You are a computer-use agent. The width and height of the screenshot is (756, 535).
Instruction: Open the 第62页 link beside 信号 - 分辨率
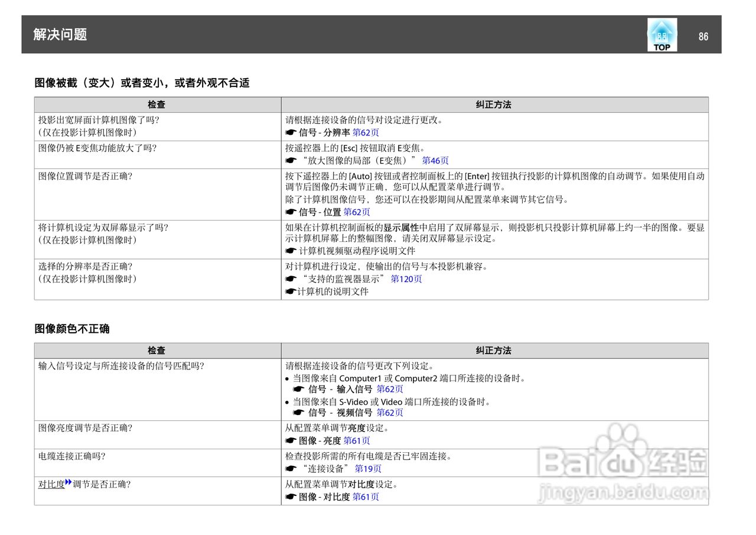point(366,132)
